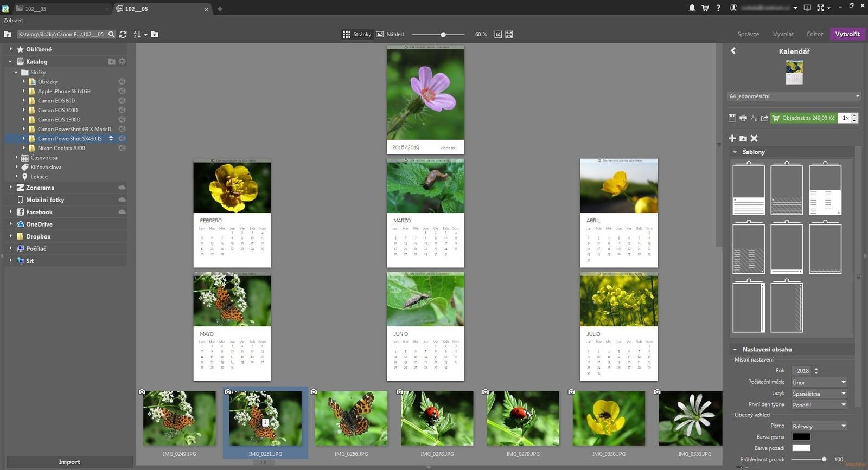868x470 pixels.
Task: Click the refresh folder icon
Action: (123, 34)
